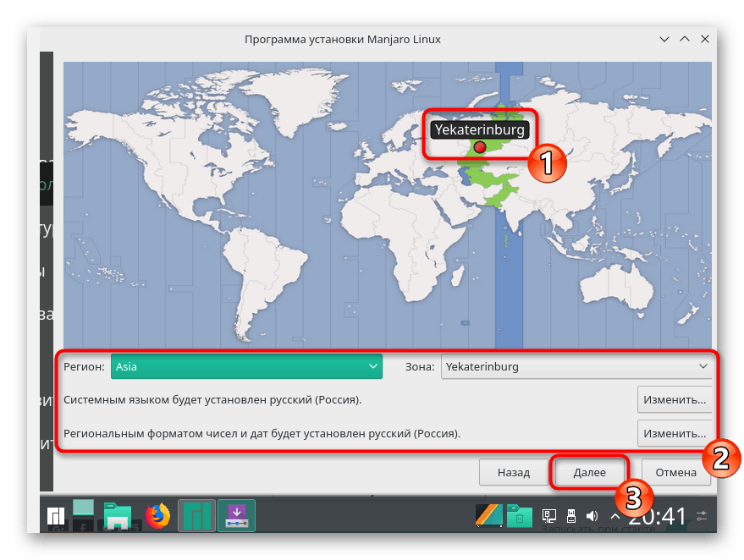Screen dimensions: 744x560
Task: Open the Регион dropdown showing Asia
Action: click(246, 366)
